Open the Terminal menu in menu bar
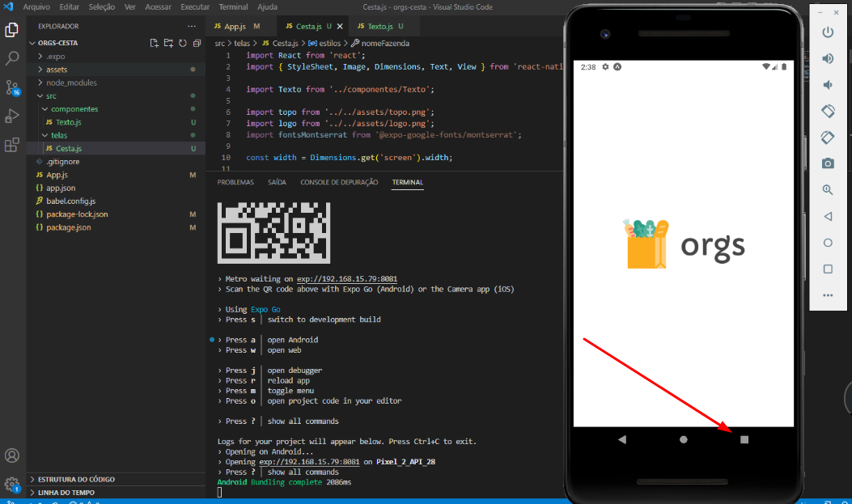Image resolution: width=852 pixels, height=504 pixels. coord(233,7)
